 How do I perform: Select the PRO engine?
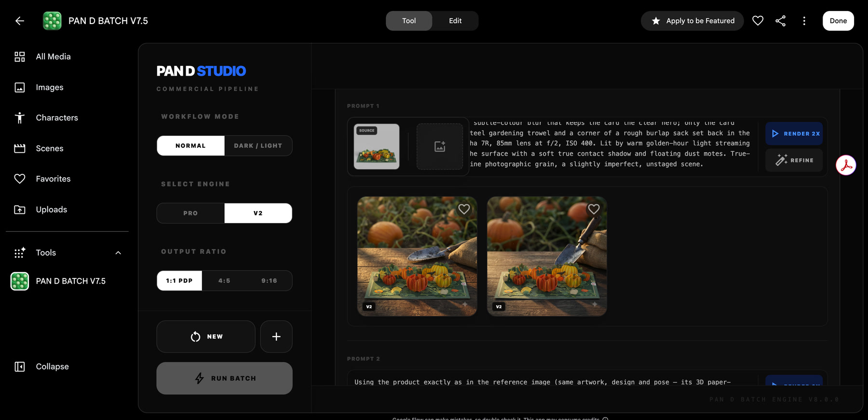[x=190, y=213]
